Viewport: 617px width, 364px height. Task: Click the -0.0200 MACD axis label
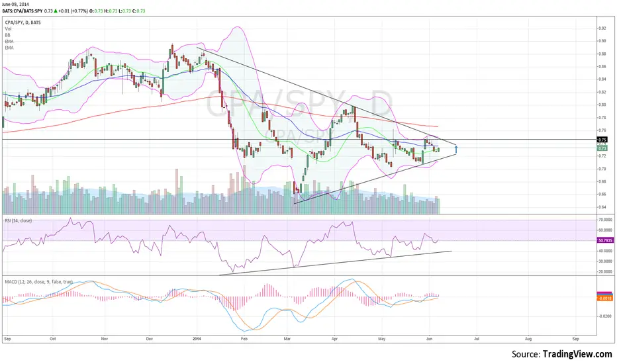pyautogui.click(x=605, y=316)
